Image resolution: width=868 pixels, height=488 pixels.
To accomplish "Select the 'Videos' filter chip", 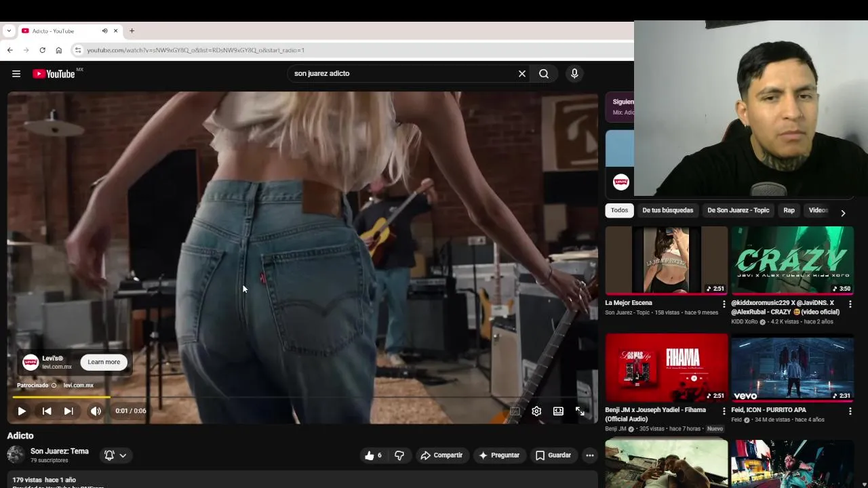I will pos(818,210).
